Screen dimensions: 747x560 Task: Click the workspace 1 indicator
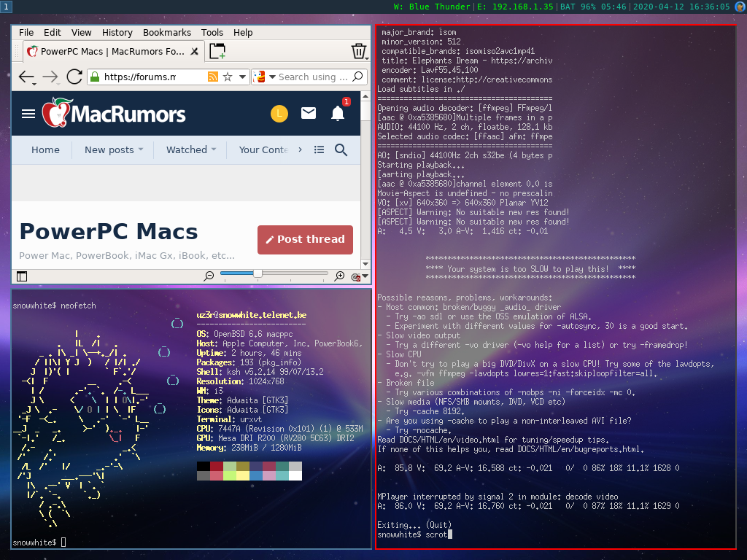pos(6,6)
